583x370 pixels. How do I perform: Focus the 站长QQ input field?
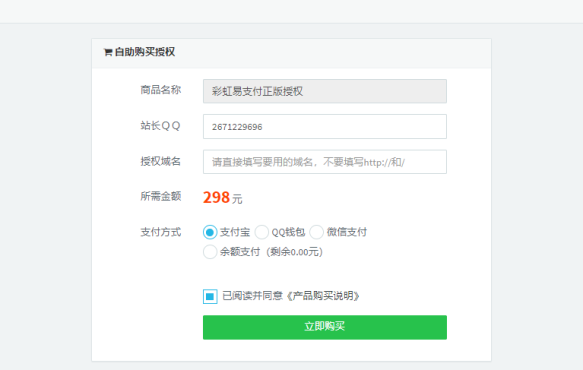pyautogui.click(x=325, y=126)
